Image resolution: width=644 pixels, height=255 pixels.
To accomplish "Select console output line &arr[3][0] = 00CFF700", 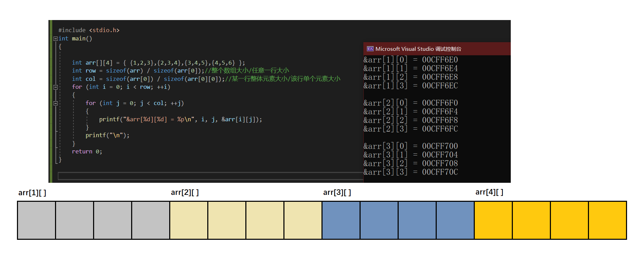I will [411, 146].
